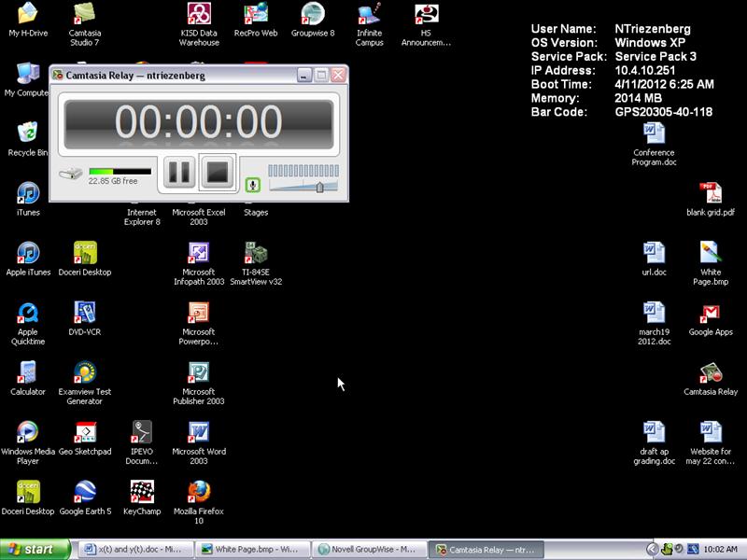
Task: Click the 10:02 AM taskbar clock
Action: pos(720,549)
